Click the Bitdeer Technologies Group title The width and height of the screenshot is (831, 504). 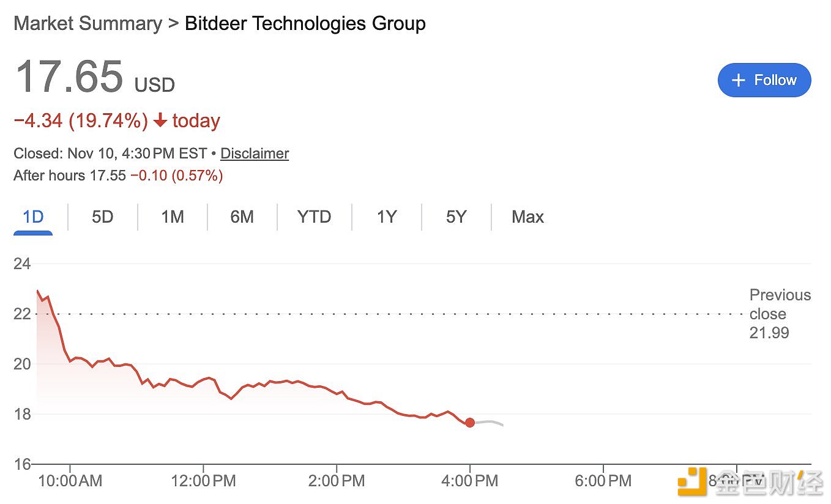[304, 23]
